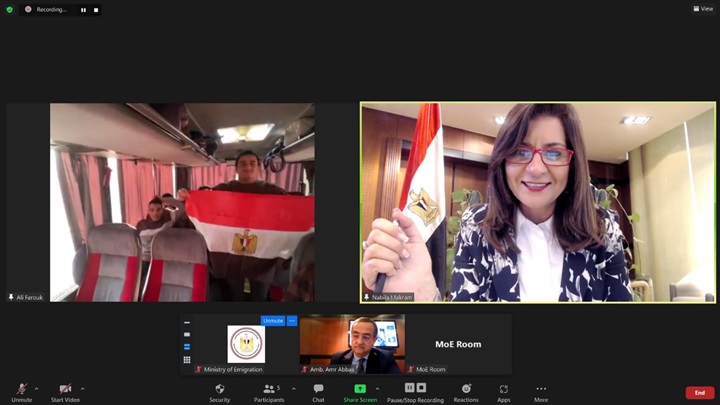Click the green encryption shield icon
720x405 pixels.
click(10, 9)
